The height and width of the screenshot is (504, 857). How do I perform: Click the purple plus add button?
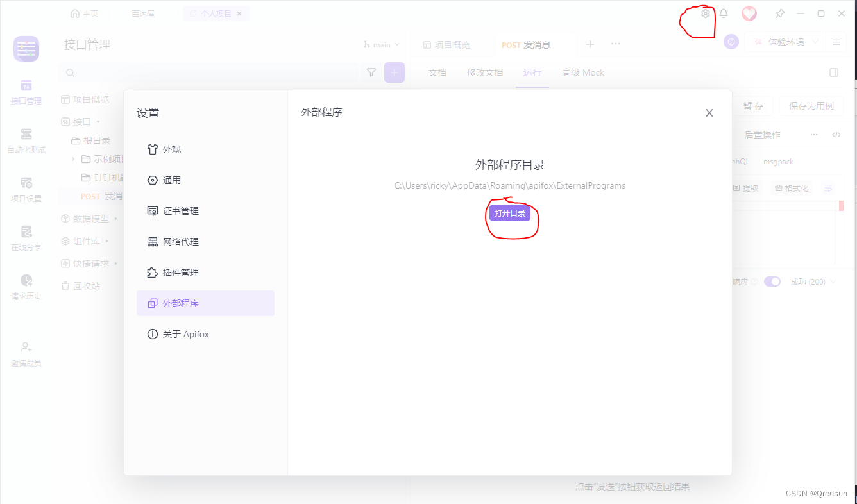395,73
